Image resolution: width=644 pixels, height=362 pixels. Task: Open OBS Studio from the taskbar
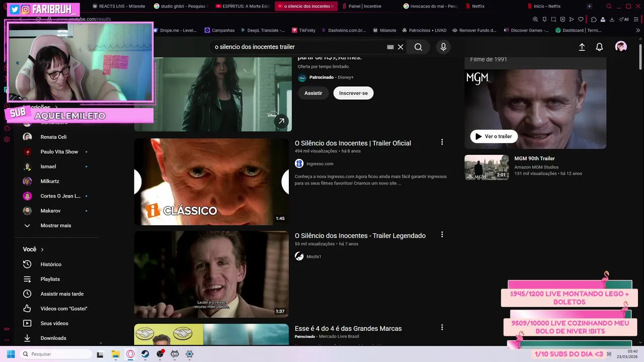point(160,354)
